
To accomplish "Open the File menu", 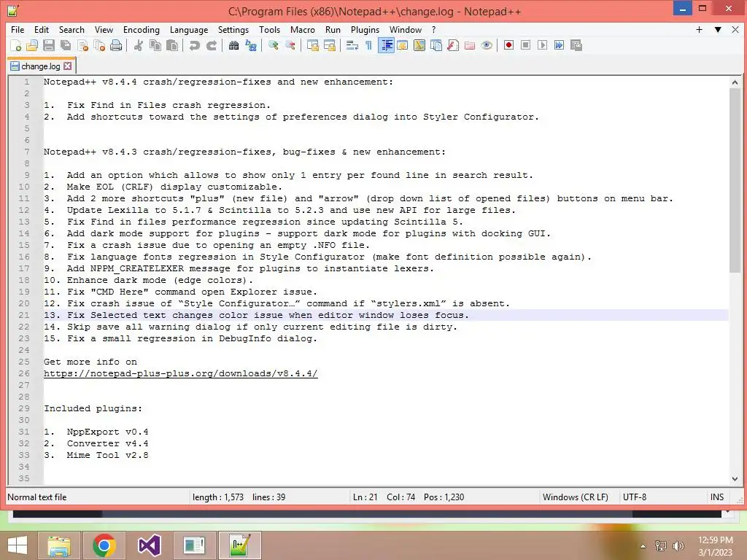I will click(x=18, y=29).
